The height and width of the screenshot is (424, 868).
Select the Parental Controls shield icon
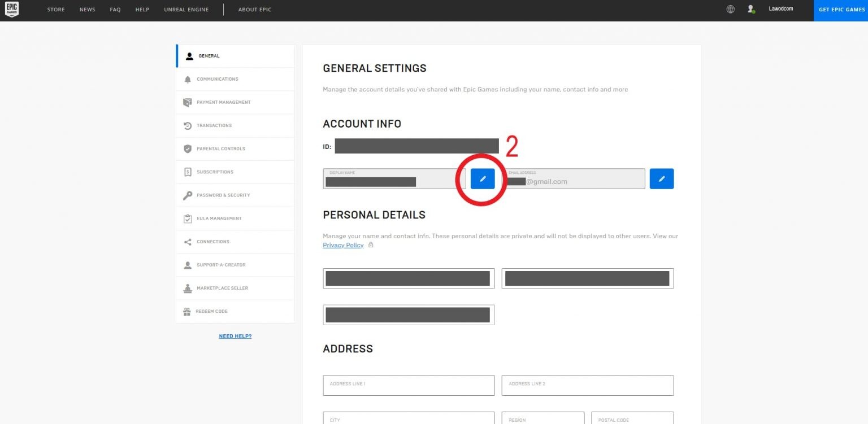tap(188, 148)
